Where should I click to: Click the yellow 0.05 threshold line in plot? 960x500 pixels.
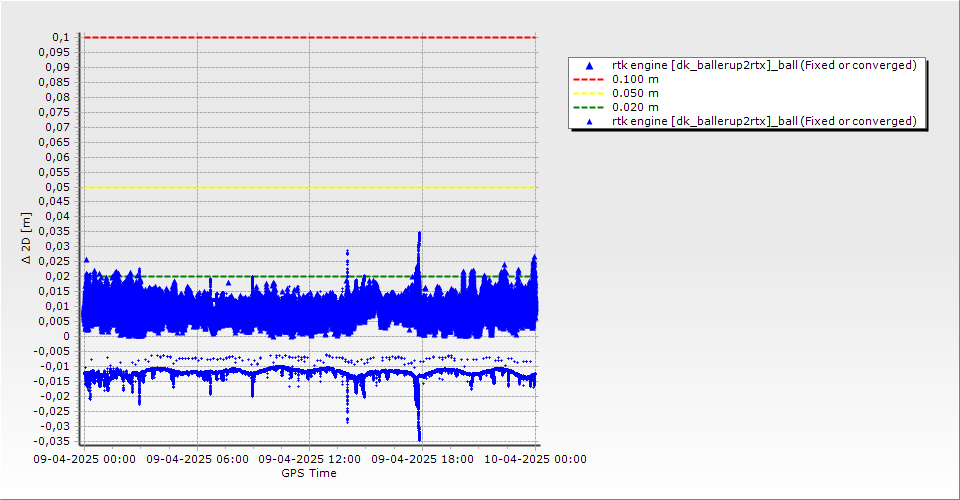click(x=310, y=187)
